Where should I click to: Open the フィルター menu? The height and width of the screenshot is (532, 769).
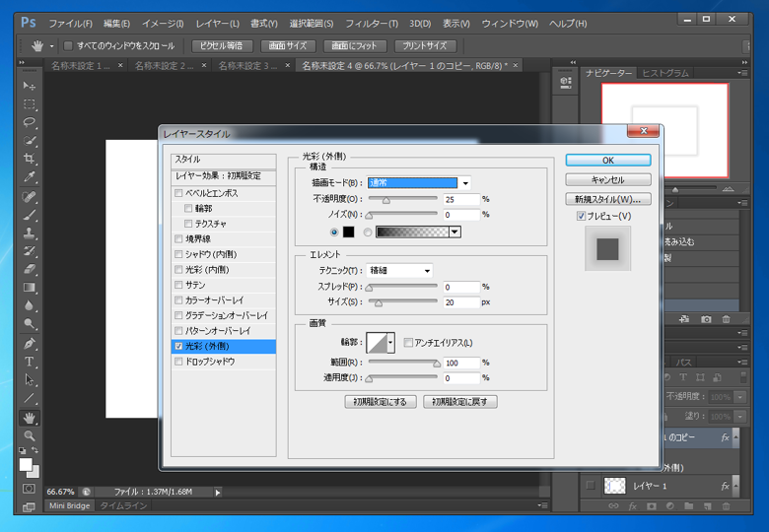pyautogui.click(x=372, y=24)
